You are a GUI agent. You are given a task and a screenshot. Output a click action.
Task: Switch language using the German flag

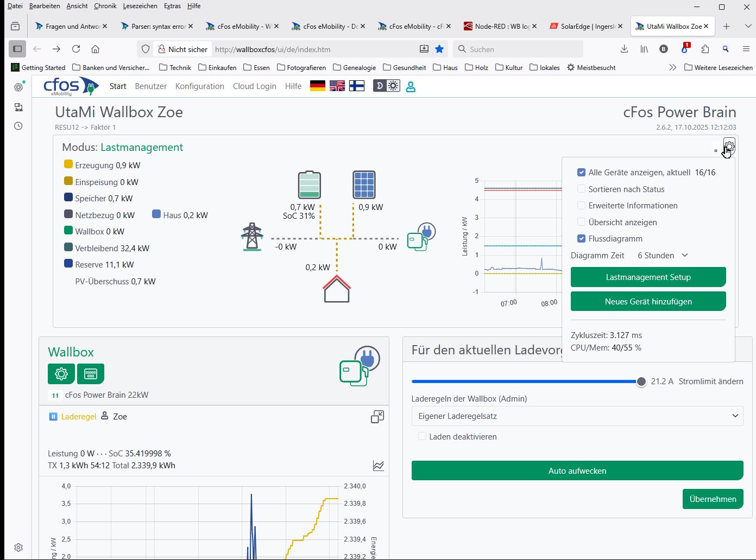318,86
